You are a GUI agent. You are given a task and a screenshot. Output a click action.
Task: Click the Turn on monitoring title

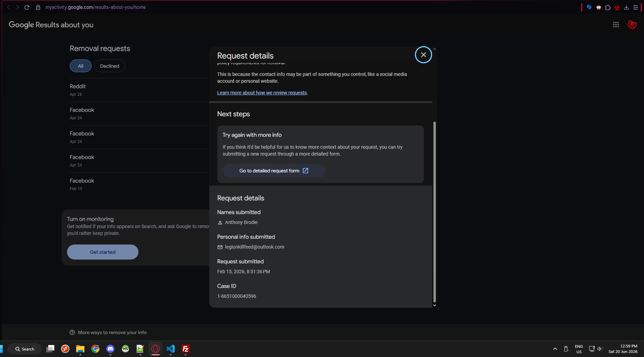click(x=90, y=219)
